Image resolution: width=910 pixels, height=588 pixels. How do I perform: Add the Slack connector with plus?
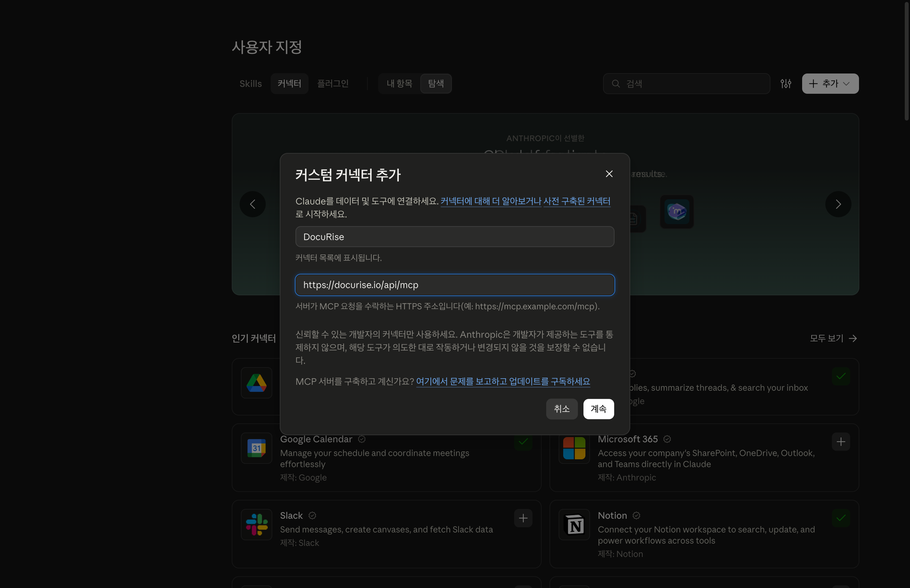click(523, 518)
